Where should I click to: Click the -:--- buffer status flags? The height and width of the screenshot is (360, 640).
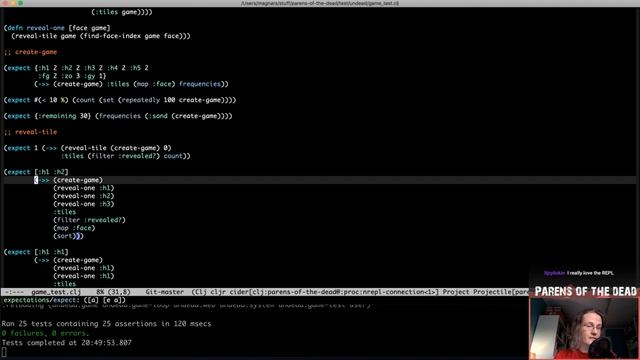click(x=14, y=292)
